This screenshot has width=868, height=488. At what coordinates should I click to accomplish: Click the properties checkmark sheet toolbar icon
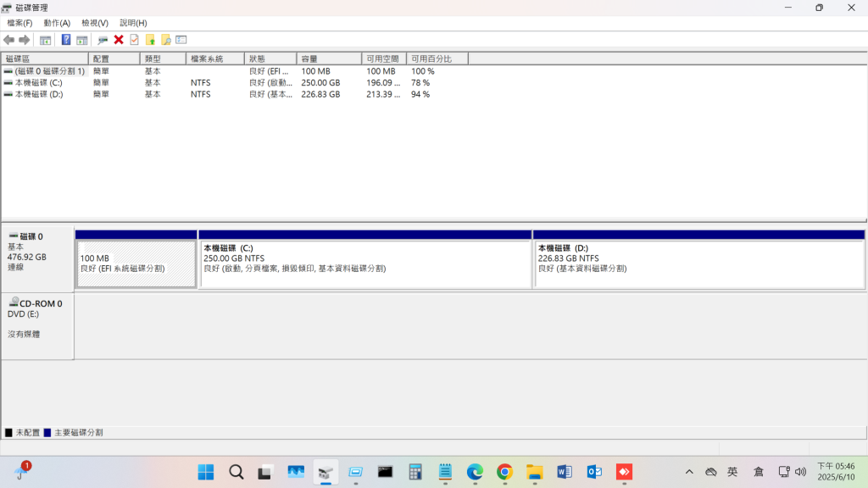(x=134, y=40)
